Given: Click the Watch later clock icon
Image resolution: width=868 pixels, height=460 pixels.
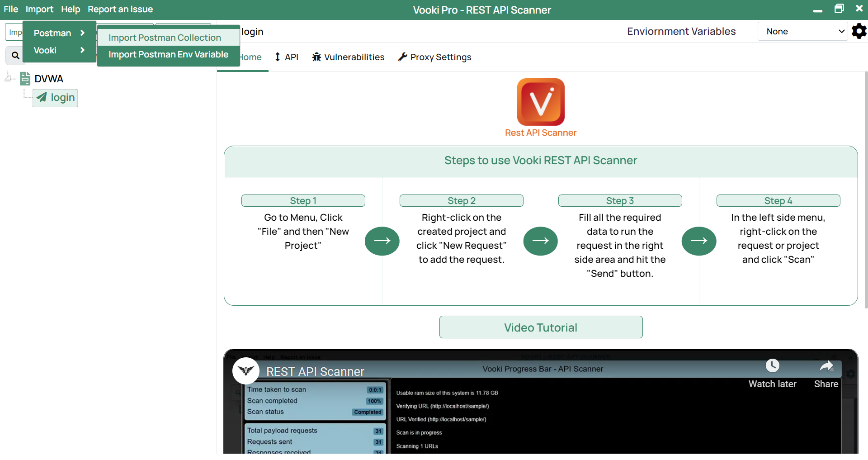Looking at the screenshot, I should pyautogui.click(x=772, y=365).
